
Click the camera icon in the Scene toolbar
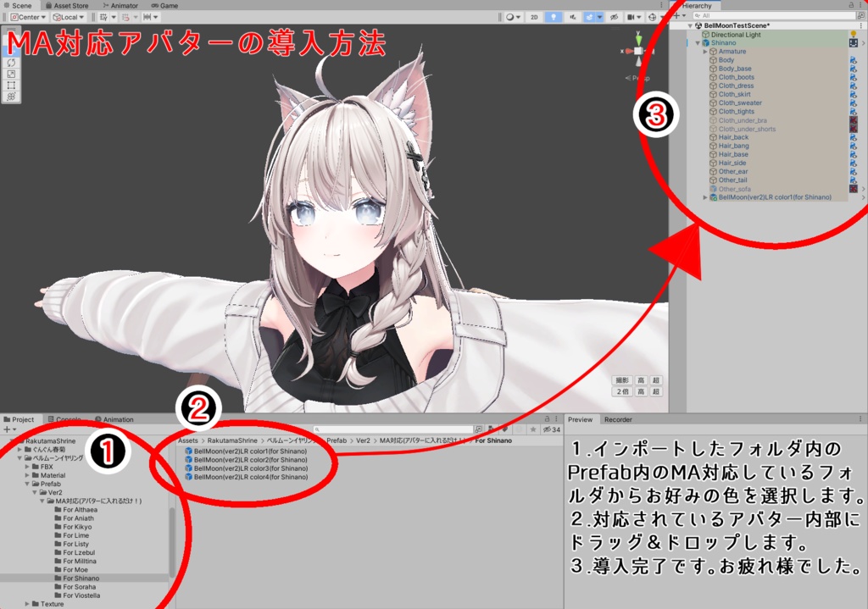[631, 18]
